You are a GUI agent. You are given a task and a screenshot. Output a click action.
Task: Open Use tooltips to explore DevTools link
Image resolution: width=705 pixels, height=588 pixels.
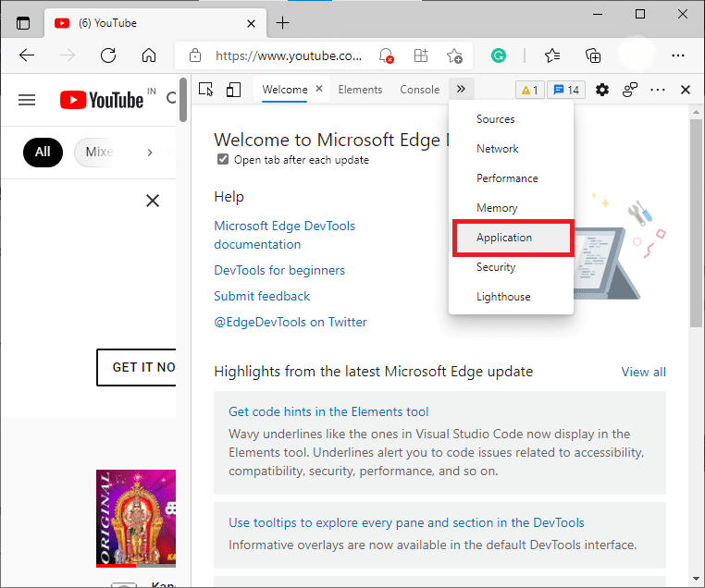coord(406,522)
